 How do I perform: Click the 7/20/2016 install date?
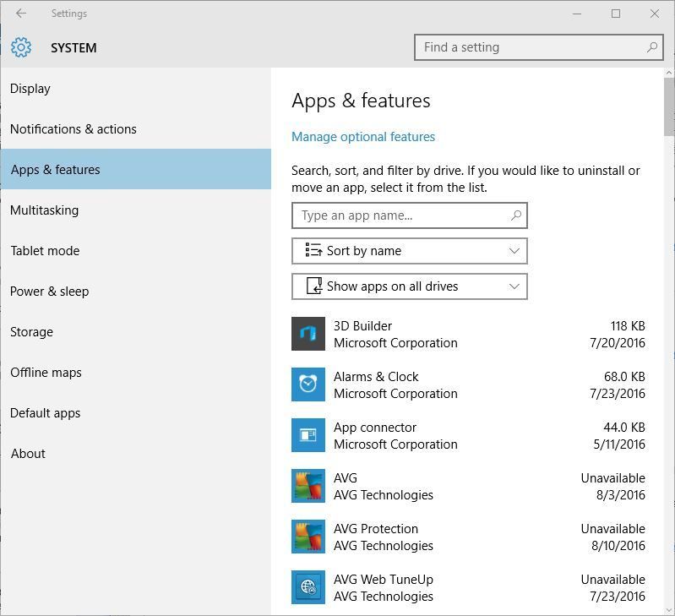coord(618,343)
